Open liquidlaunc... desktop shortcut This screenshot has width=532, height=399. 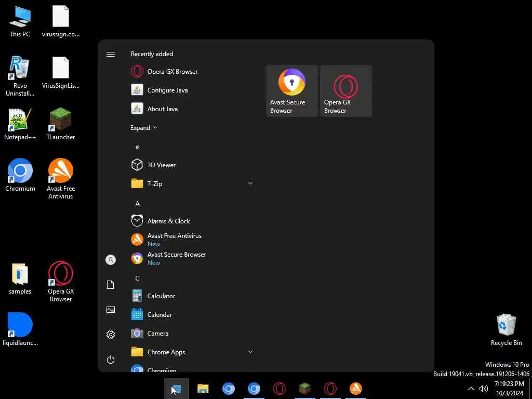pos(20,329)
